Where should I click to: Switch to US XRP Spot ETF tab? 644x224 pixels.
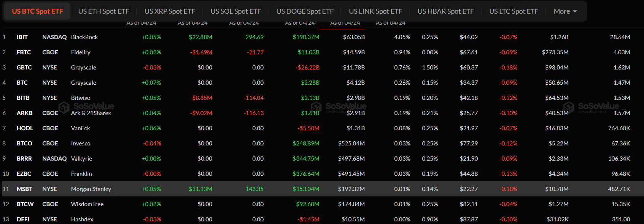pos(170,11)
